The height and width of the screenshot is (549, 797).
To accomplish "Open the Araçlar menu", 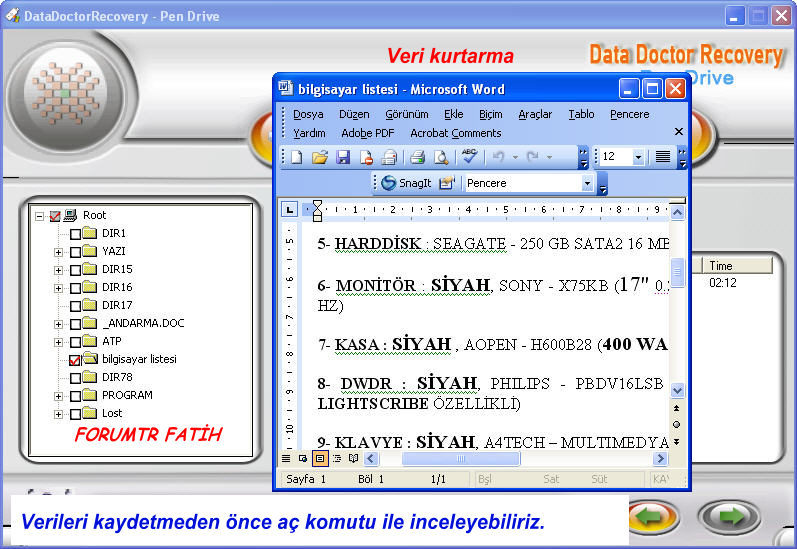I will [x=535, y=114].
